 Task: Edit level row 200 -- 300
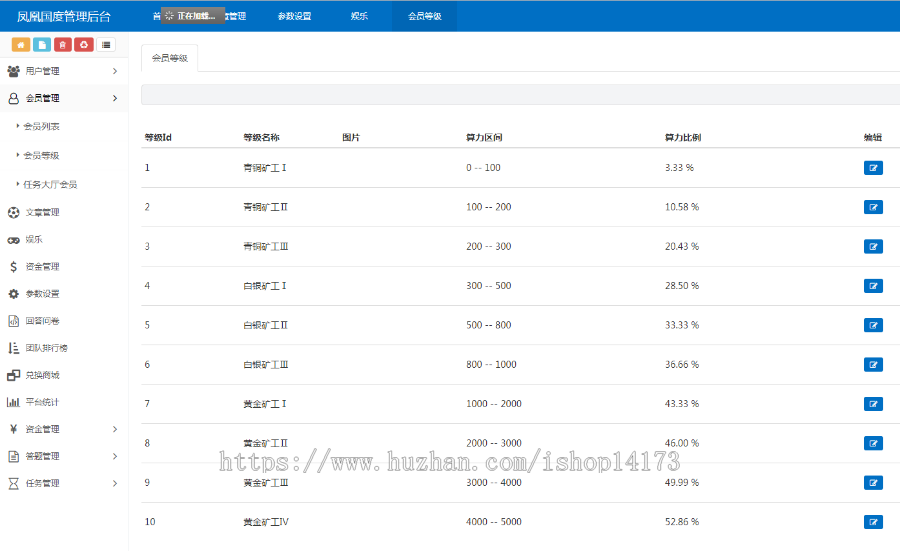pyautogui.click(x=873, y=247)
